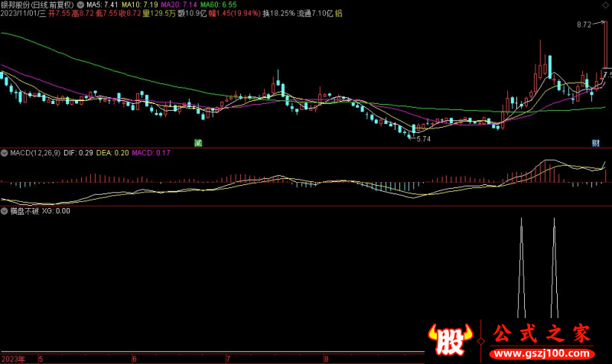612x364 pixels.
Task: Click the green 减 marker on chart
Action: point(198,143)
